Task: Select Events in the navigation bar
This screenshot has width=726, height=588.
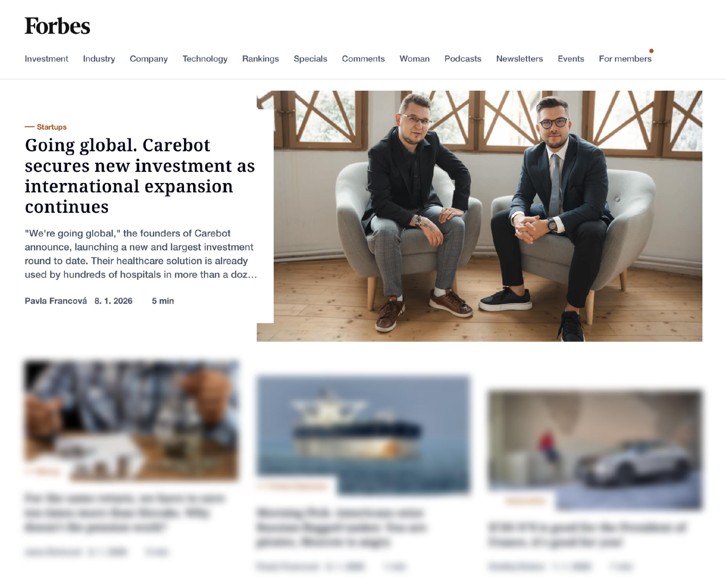Action: pyautogui.click(x=571, y=59)
